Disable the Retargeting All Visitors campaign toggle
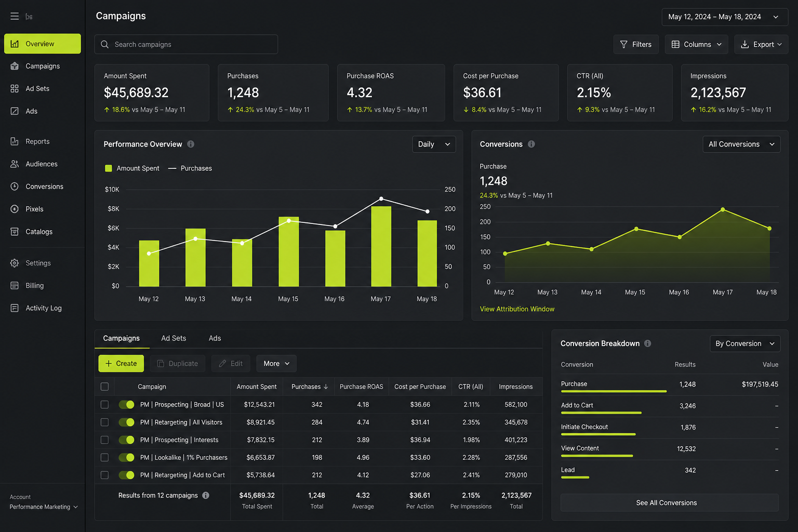This screenshot has height=532, width=798. tap(127, 422)
